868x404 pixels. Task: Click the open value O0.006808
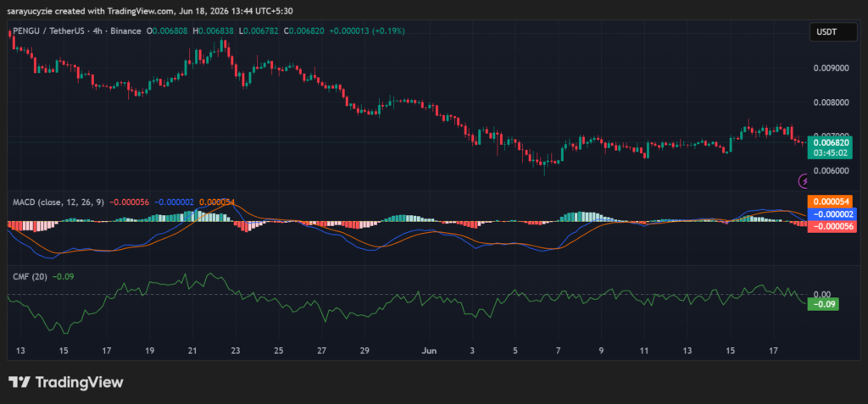click(x=168, y=31)
